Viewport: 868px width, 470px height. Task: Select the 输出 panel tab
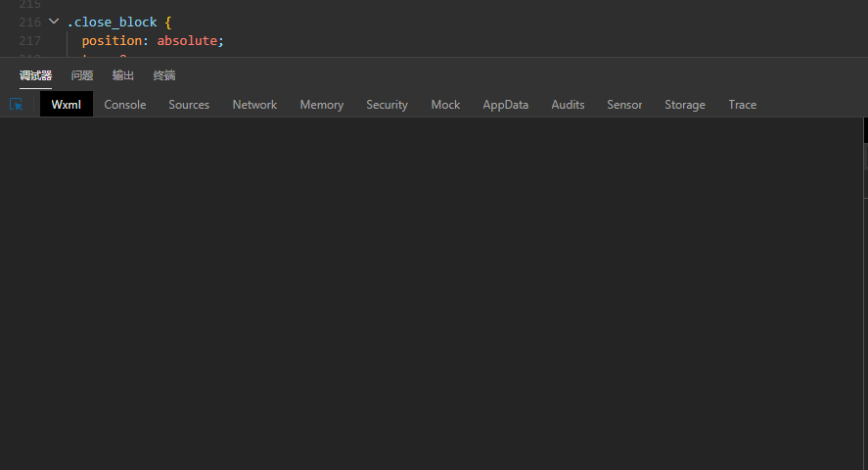pyautogui.click(x=123, y=75)
